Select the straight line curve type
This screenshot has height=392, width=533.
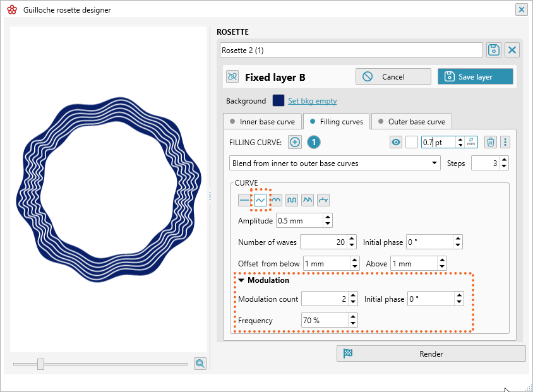tap(244, 199)
